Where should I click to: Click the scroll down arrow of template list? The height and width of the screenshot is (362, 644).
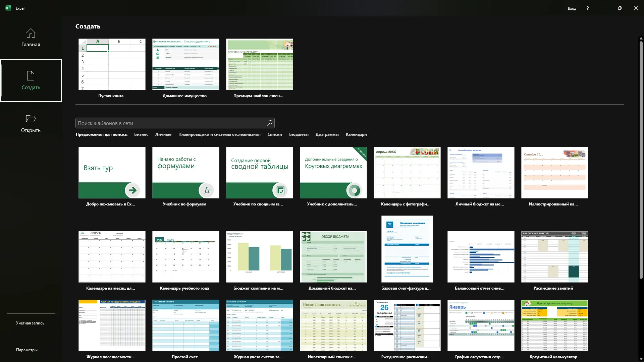tap(641, 359)
